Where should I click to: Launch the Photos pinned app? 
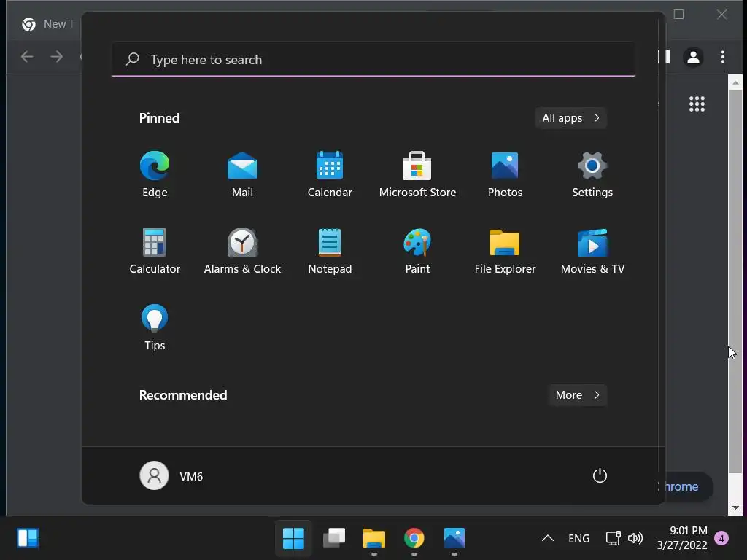click(505, 174)
